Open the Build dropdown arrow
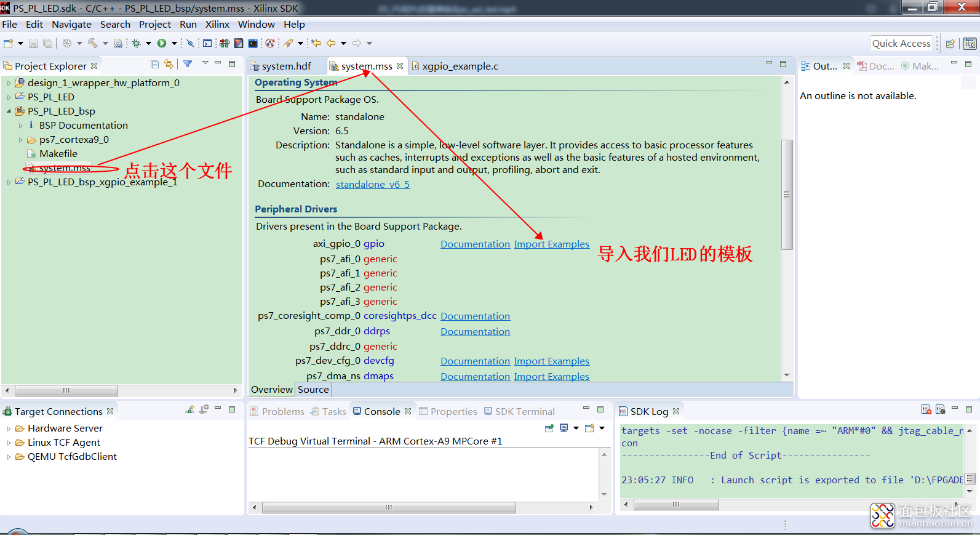The image size is (980, 535). 105,43
